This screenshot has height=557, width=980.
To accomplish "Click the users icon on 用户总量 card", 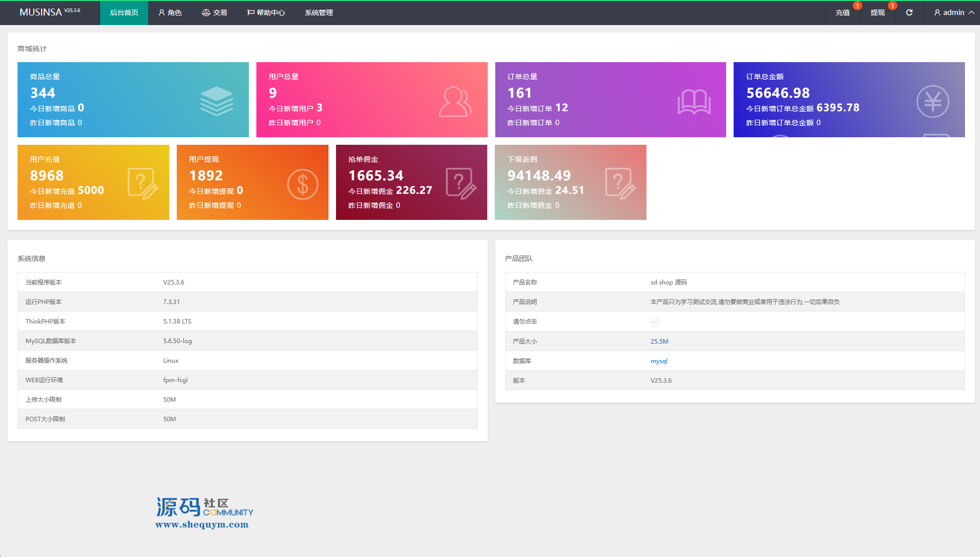I will [x=455, y=102].
